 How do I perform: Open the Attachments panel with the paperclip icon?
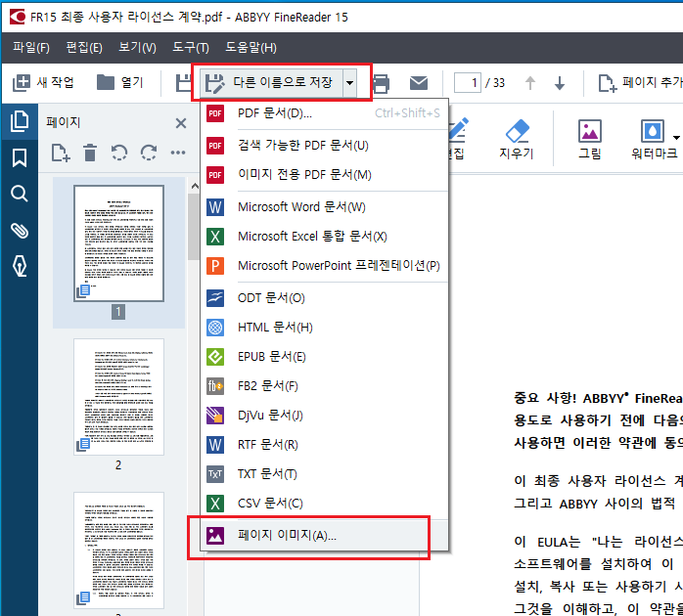click(x=20, y=231)
